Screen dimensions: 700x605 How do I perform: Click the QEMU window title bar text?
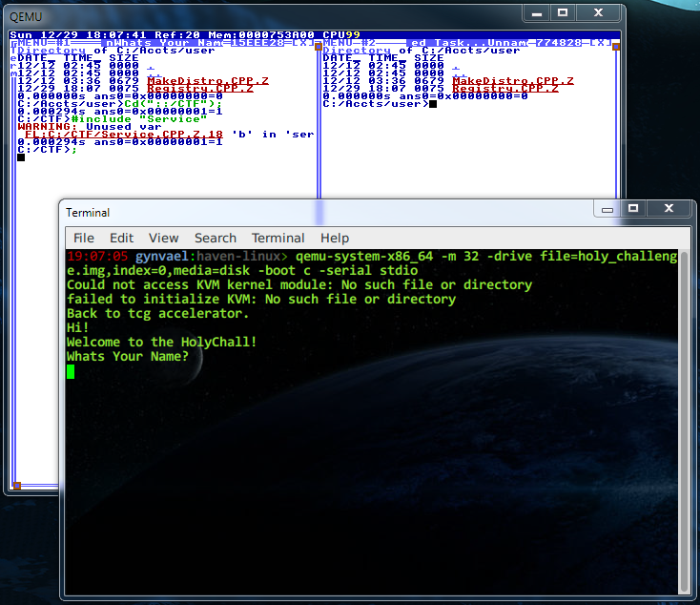(x=26, y=17)
